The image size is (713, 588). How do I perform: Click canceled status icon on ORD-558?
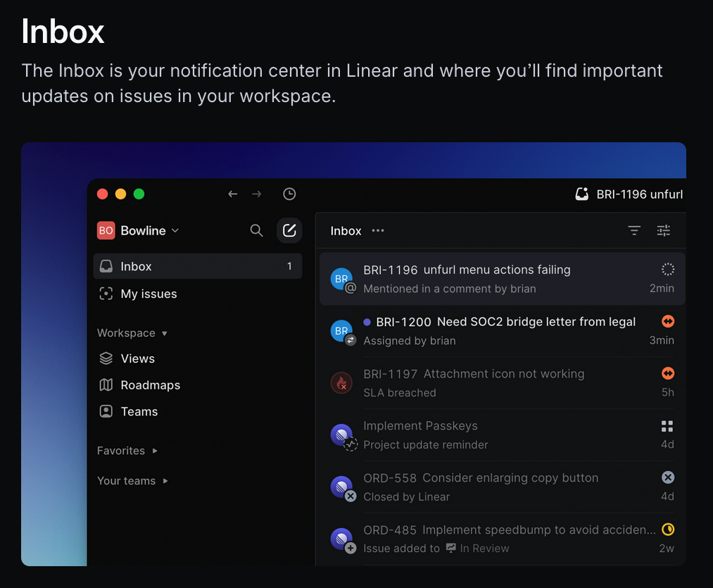pyautogui.click(x=667, y=477)
